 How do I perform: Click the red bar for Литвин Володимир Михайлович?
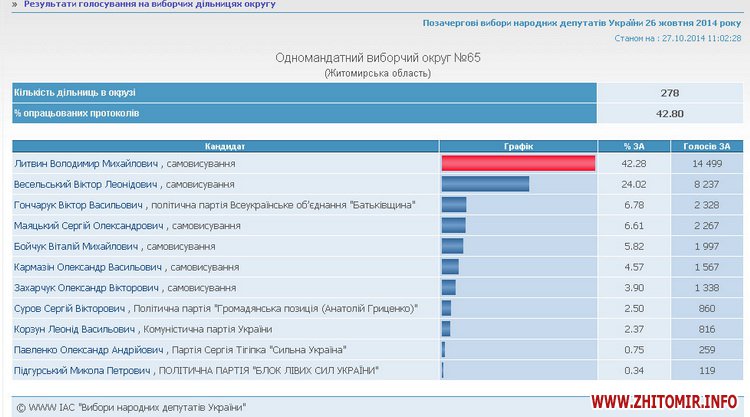(518, 163)
